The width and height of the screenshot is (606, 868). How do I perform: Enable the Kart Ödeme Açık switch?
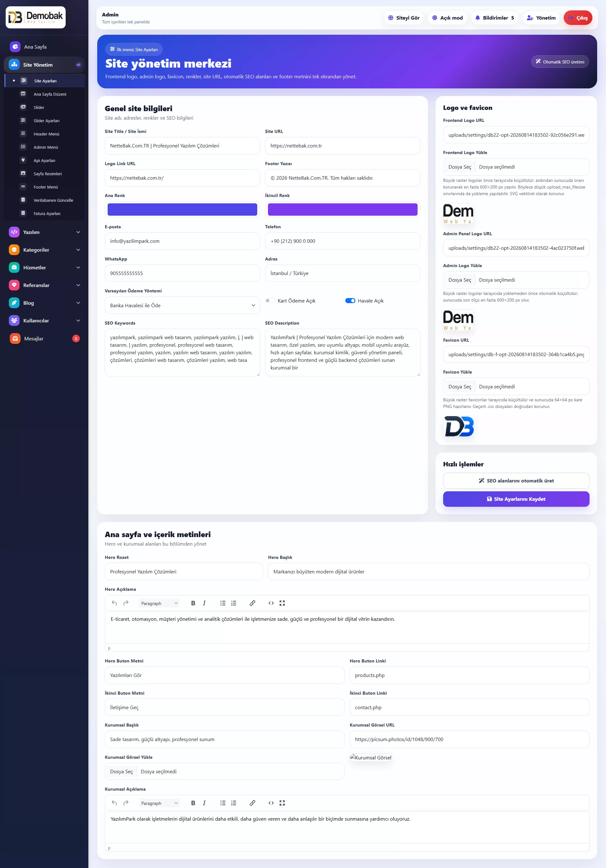[270, 301]
